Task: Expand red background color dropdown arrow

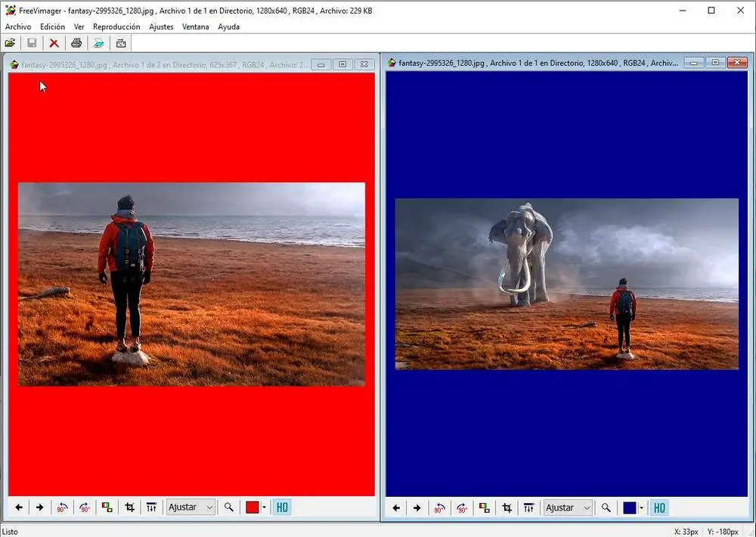Action: tap(264, 508)
